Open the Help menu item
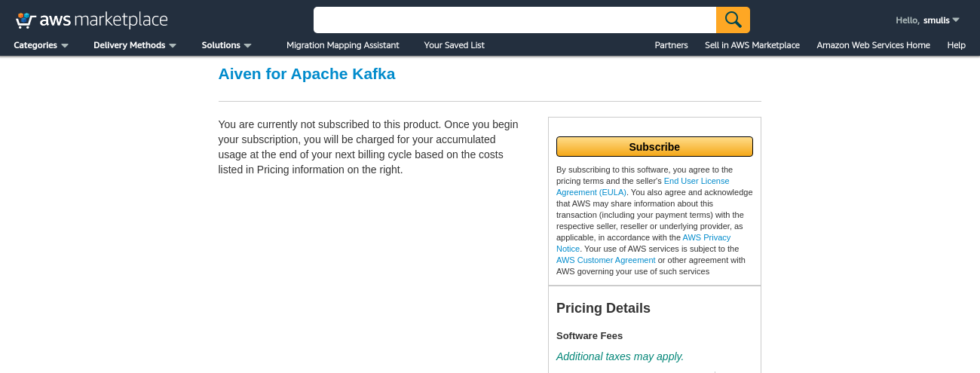Screen dimensions: 980x373 tap(956, 45)
